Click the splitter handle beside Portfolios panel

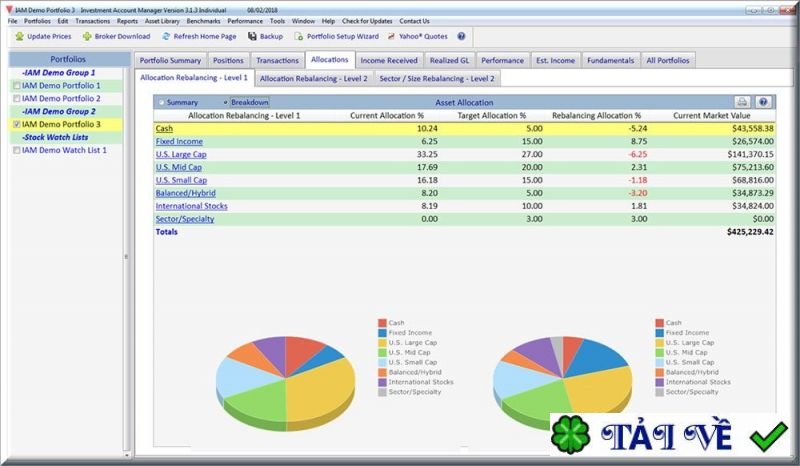126,257
